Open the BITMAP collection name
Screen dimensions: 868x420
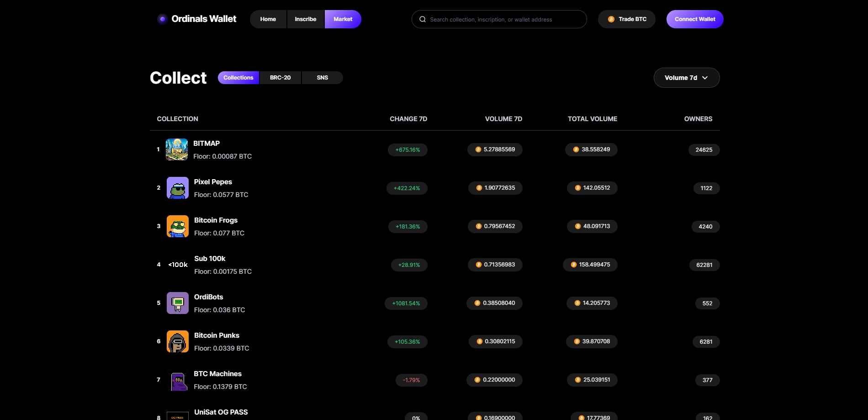coord(206,144)
